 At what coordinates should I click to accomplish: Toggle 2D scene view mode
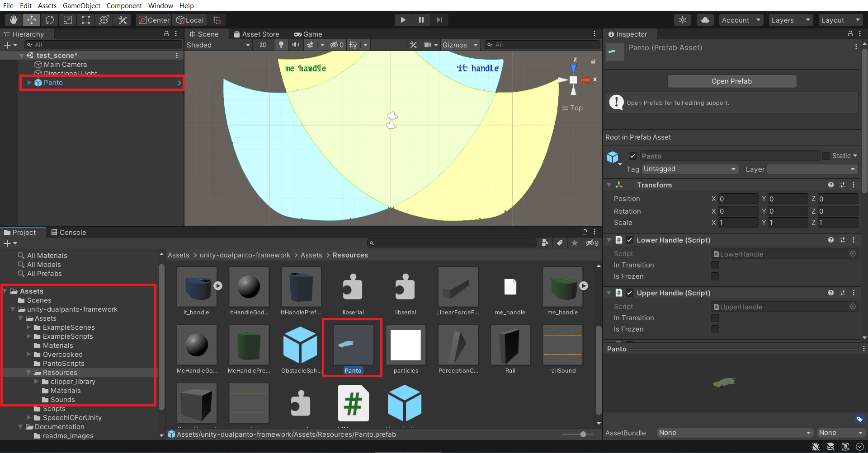click(263, 45)
